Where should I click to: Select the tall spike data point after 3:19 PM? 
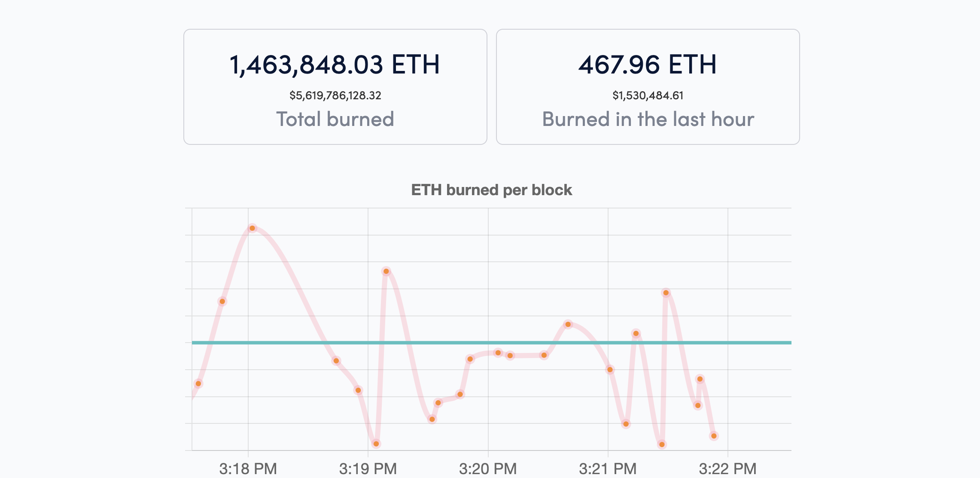pyautogui.click(x=386, y=271)
